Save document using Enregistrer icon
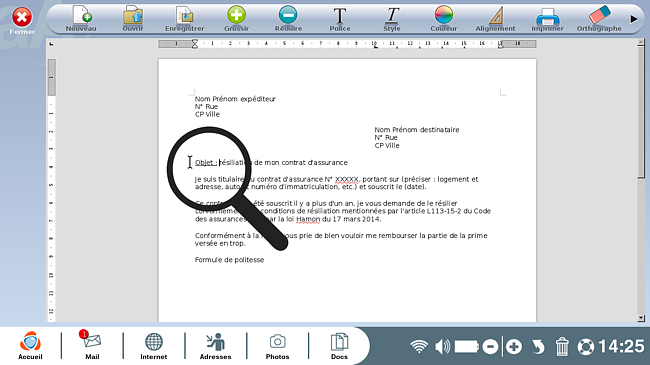The width and height of the screenshot is (650, 365). coord(184,19)
